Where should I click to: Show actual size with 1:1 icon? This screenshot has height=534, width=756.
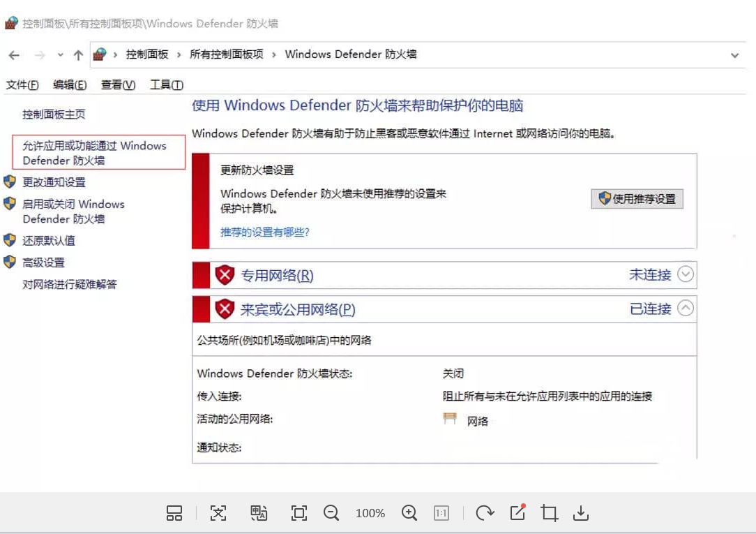(x=441, y=513)
